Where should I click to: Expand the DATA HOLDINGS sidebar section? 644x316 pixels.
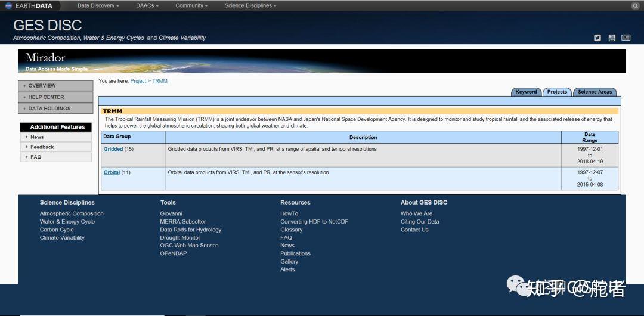[55, 109]
